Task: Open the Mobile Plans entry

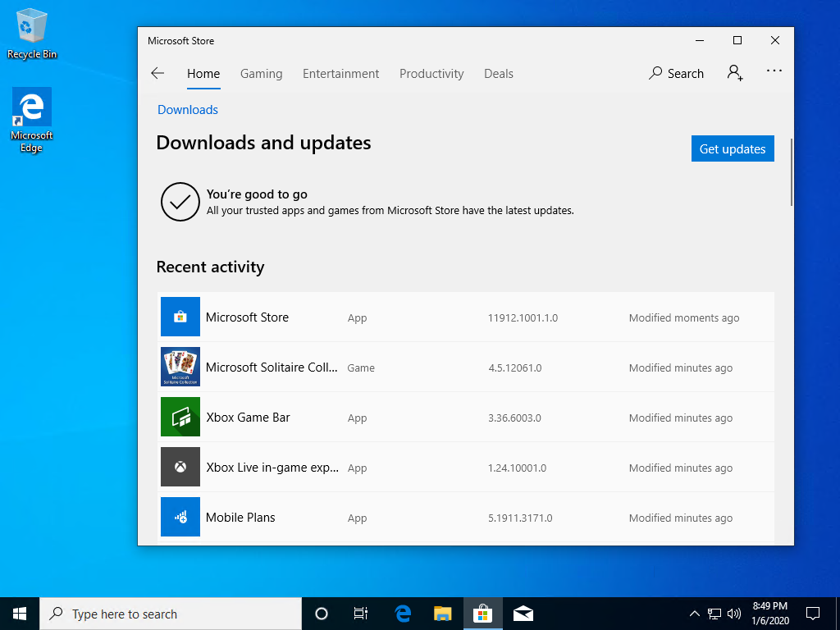Action: click(240, 518)
